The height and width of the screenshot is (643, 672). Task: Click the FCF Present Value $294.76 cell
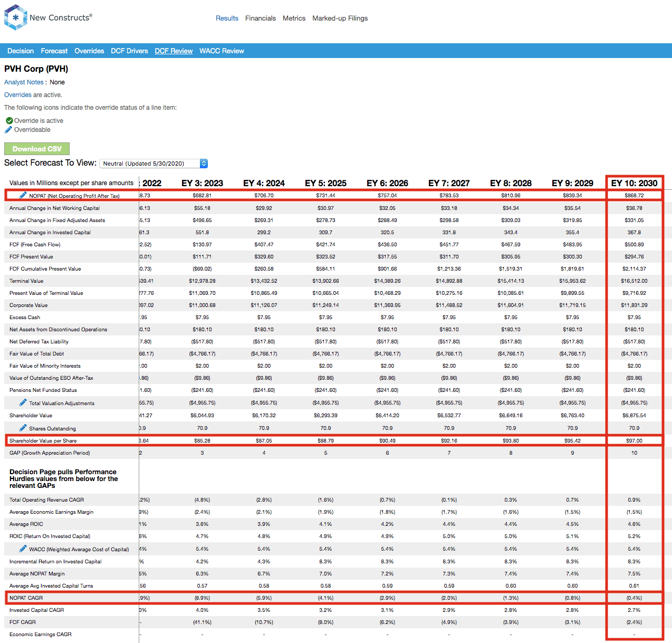[x=634, y=256]
